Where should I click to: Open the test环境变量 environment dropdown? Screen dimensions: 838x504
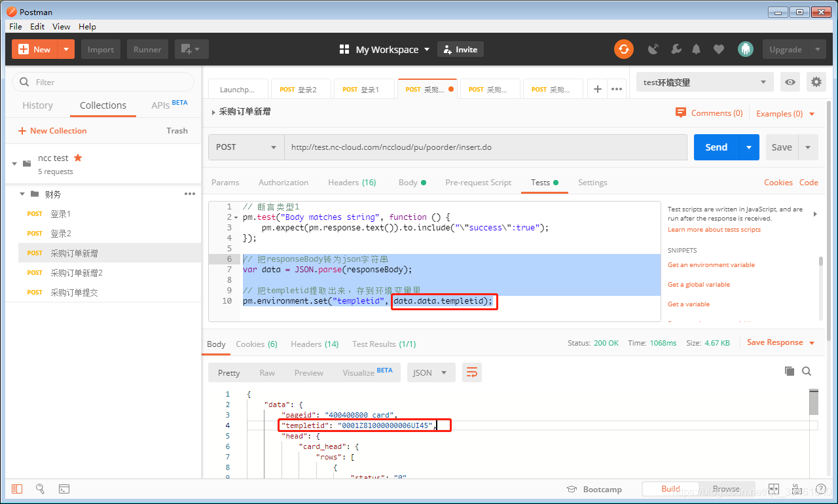pos(704,82)
